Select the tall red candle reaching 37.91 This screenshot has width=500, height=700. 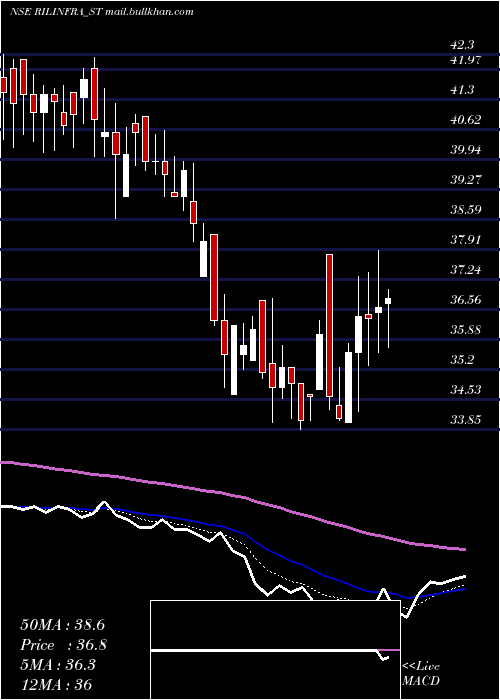[329, 325]
